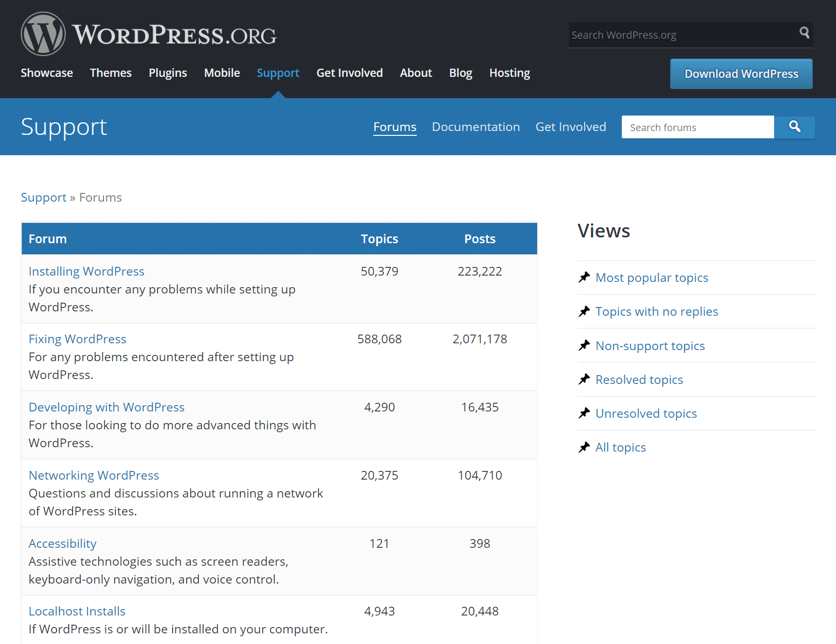Image resolution: width=836 pixels, height=644 pixels.
Task: Open the Accessibility forum
Action: pos(62,543)
